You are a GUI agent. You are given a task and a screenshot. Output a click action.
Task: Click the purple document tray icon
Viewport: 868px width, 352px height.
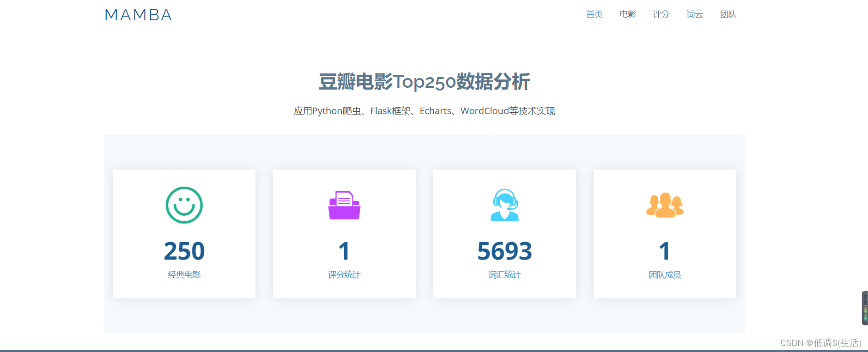(x=344, y=205)
